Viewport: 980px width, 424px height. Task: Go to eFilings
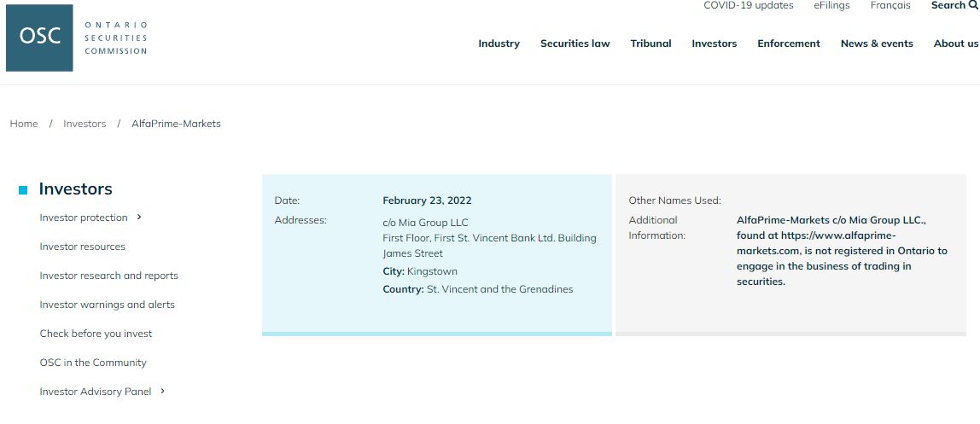831,6
